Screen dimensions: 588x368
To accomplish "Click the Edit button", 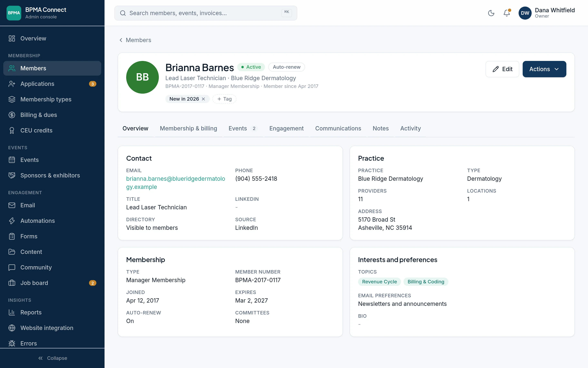I will tap(502, 69).
